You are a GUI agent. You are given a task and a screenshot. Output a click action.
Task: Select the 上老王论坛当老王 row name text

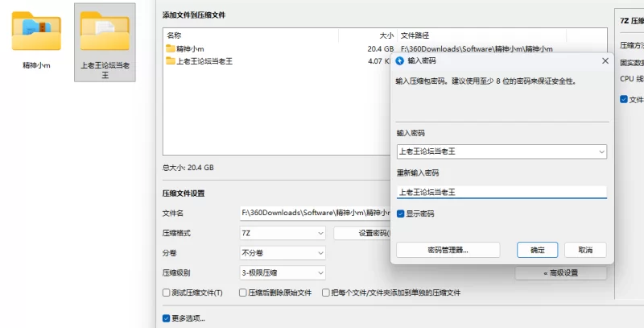pos(204,61)
